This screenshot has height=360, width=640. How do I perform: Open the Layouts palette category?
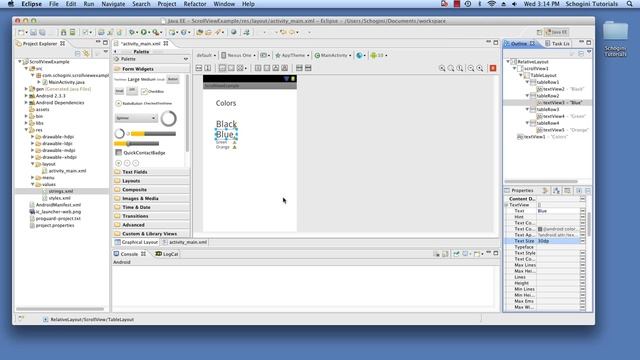(x=151, y=181)
